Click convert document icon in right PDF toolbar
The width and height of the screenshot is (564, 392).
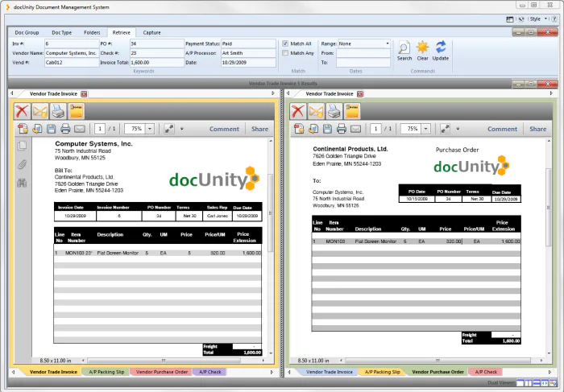(x=313, y=129)
